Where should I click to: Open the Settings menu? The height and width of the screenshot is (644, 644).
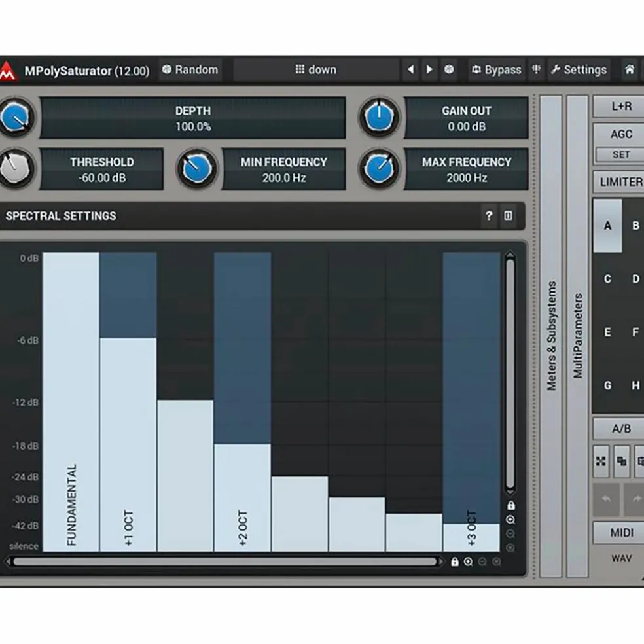(579, 70)
